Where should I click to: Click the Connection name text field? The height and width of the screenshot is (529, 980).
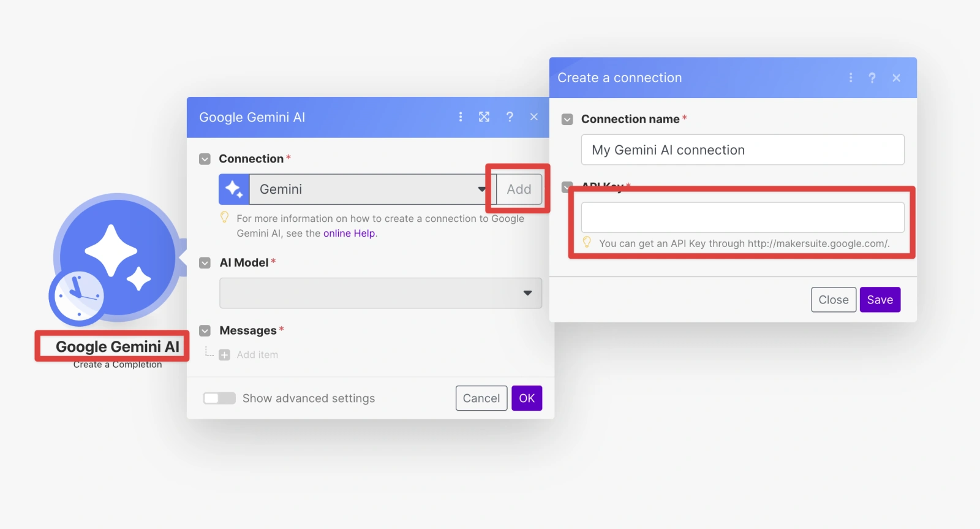point(742,150)
